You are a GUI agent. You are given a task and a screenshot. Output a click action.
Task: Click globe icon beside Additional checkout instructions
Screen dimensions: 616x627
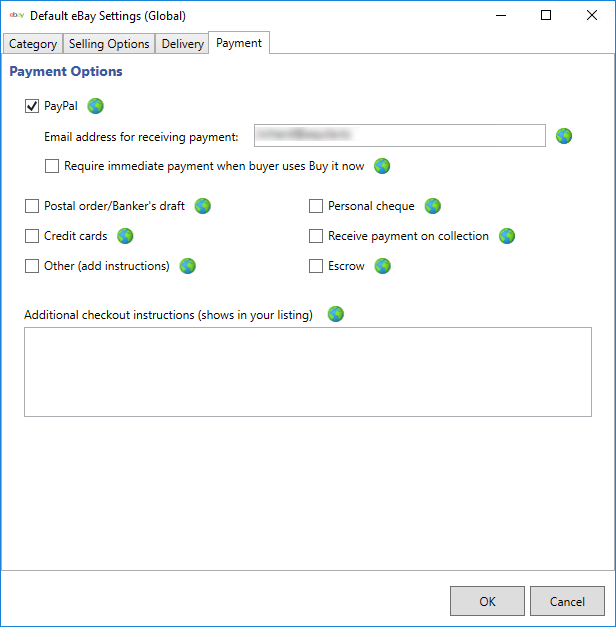[336, 314]
